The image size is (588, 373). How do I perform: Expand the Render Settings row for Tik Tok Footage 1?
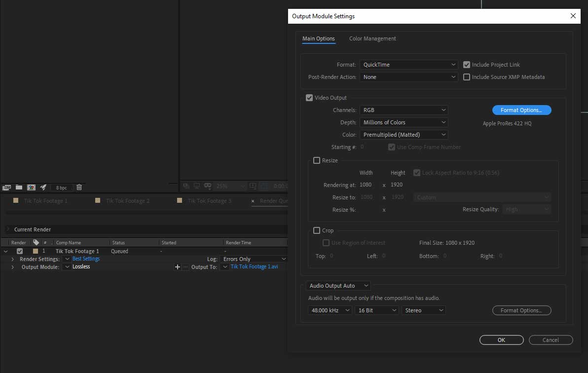pos(12,259)
